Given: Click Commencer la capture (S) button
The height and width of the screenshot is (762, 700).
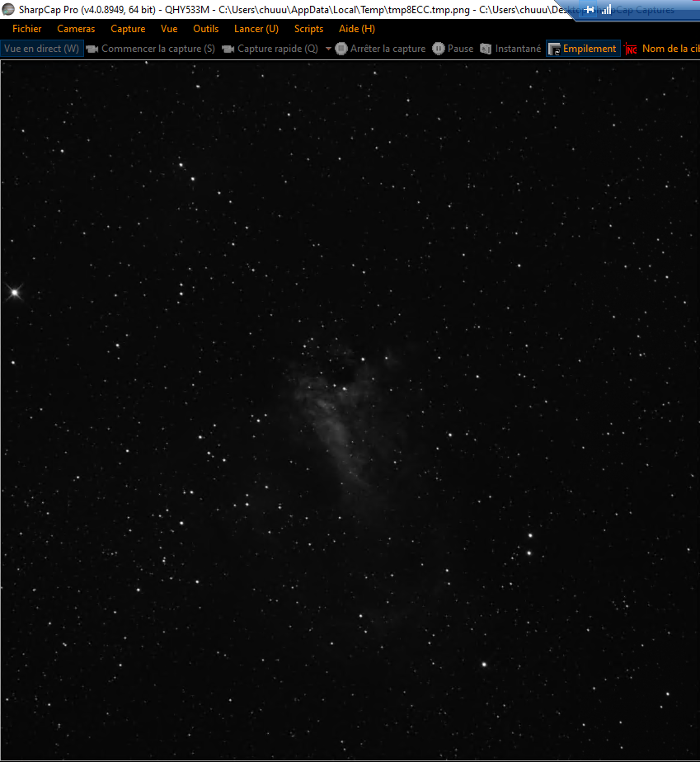Looking at the screenshot, I should 151,49.
